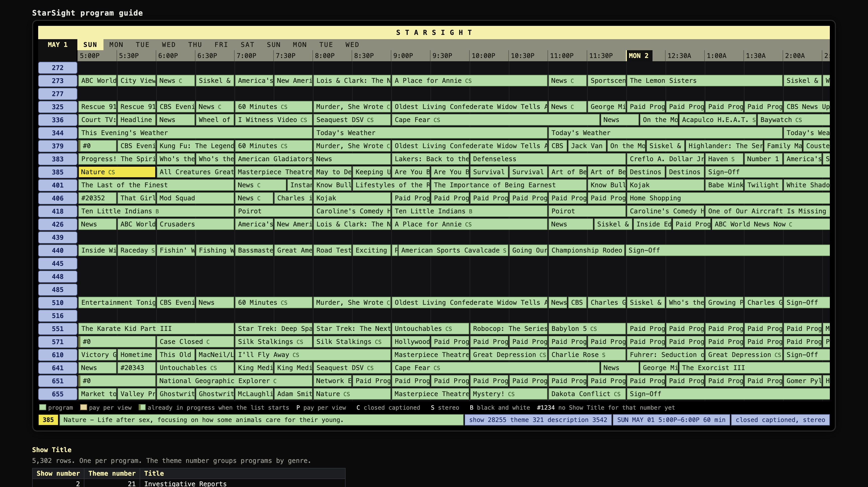Screen dimensions: 868x487
Task: Select Charlie Rose on channel 610
Action: (x=587, y=355)
